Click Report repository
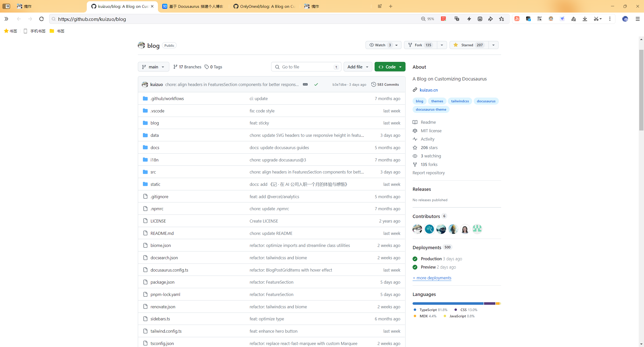The height and width of the screenshot is (347, 644). pos(429,173)
